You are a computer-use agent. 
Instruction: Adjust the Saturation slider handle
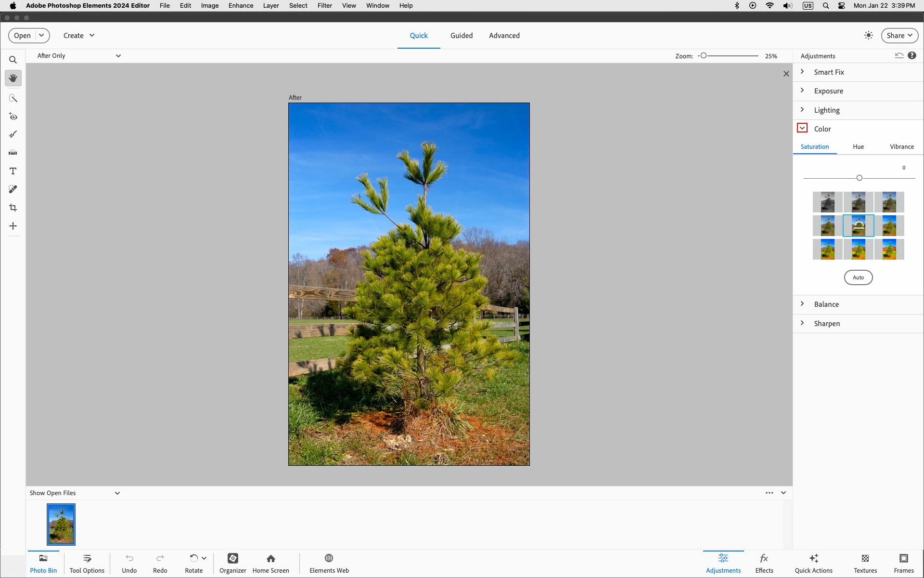pos(860,178)
